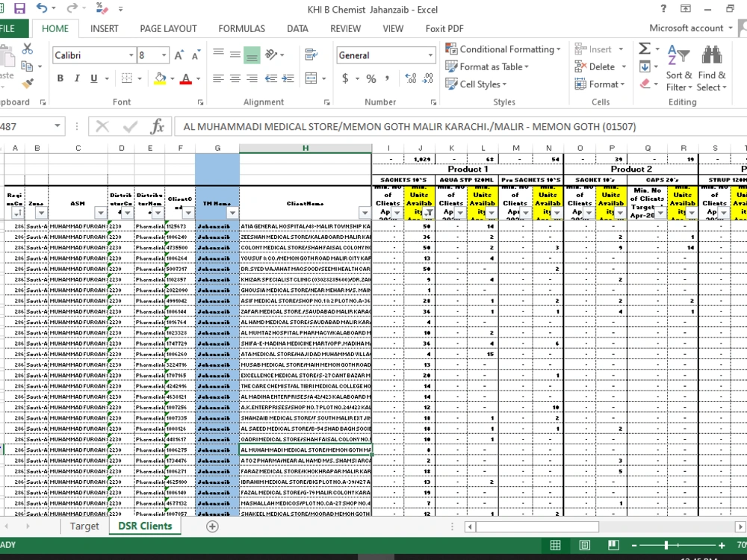Toggle underline formatting

point(94,78)
